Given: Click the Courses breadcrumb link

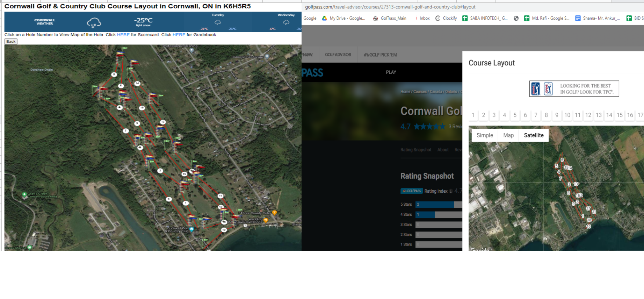Looking at the screenshot, I should click(420, 92).
